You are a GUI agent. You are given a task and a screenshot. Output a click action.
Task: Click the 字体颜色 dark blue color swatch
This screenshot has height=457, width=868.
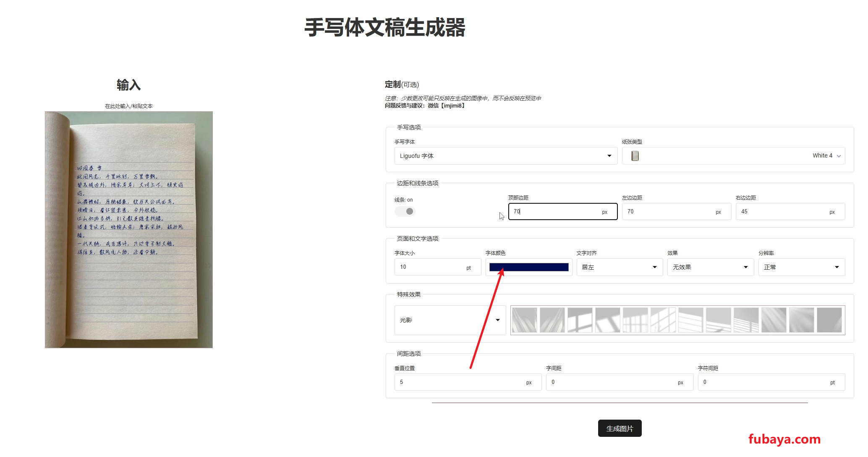coord(528,267)
